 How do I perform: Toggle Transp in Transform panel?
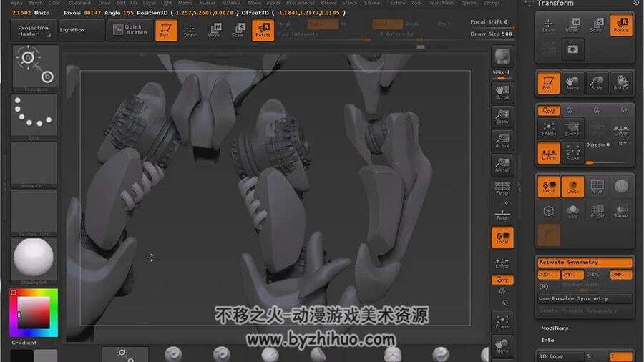coord(621,211)
